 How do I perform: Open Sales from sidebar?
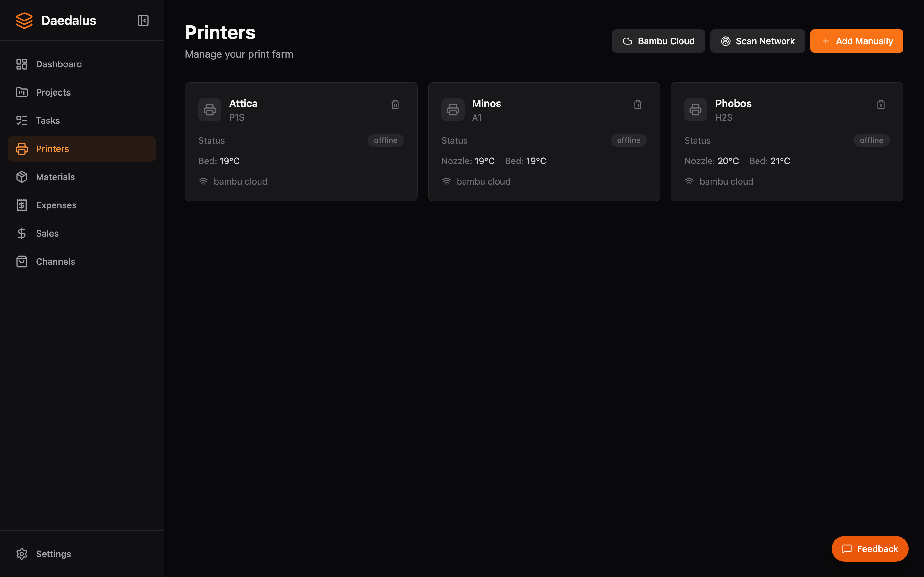click(47, 234)
